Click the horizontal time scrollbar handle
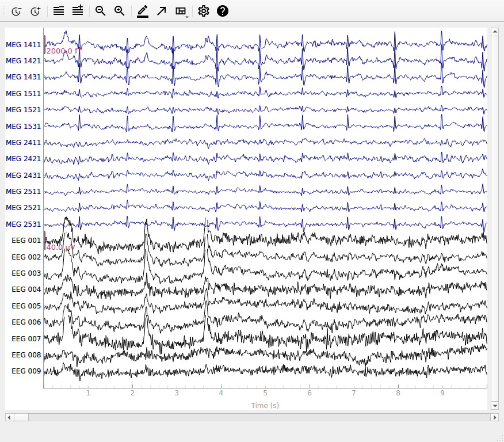This screenshot has height=442, width=504. [x=21, y=418]
